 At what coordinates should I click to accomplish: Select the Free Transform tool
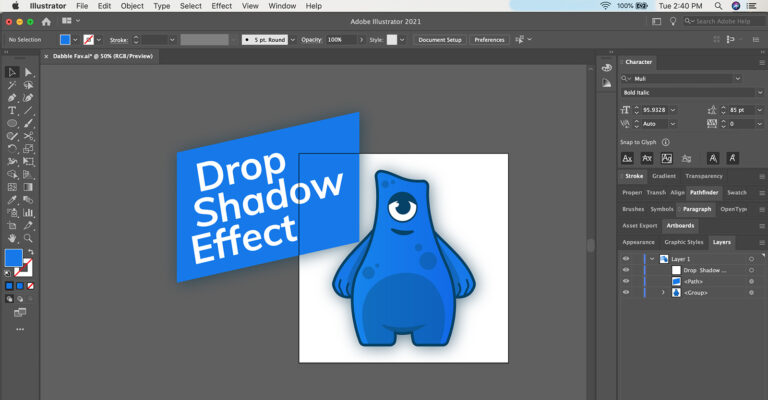pos(28,162)
